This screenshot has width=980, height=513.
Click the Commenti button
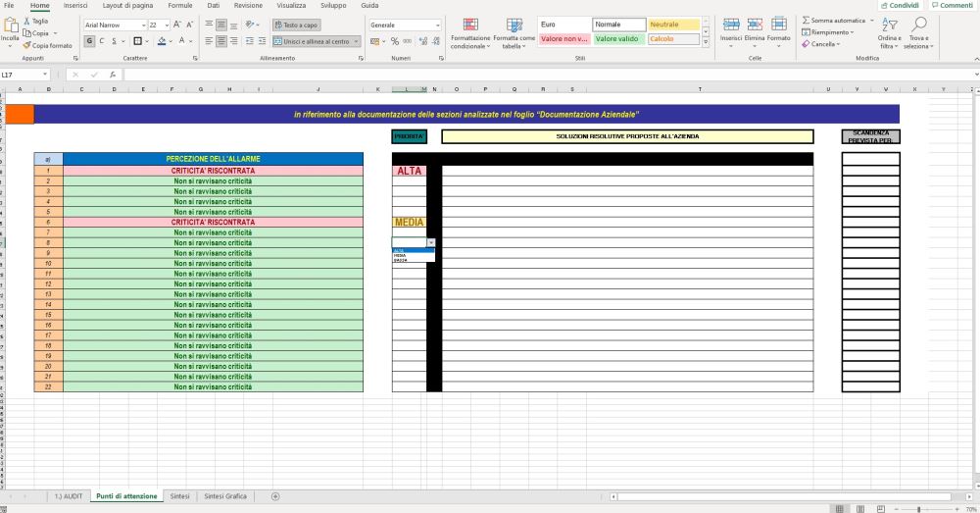tap(952, 5)
